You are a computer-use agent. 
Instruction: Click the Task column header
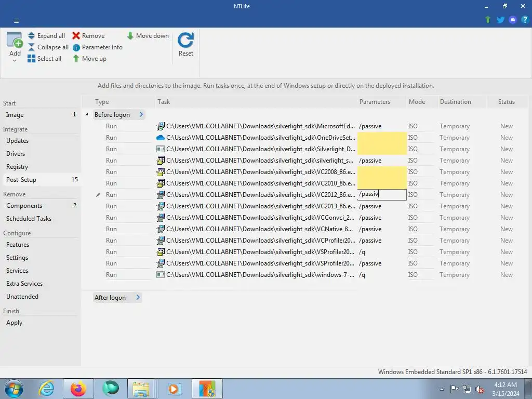point(256,101)
